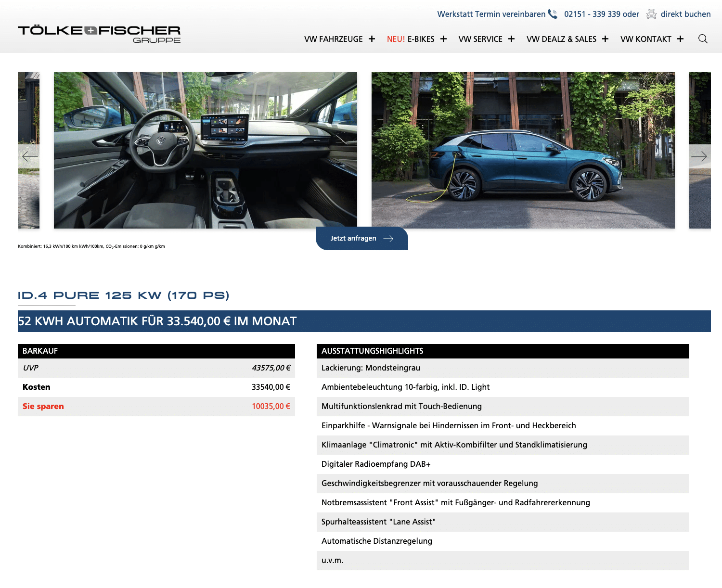This screenshot has width=722, height=588.
Task: Click the Klimaanlage "Climatronic" row
Action: (503, 445)
